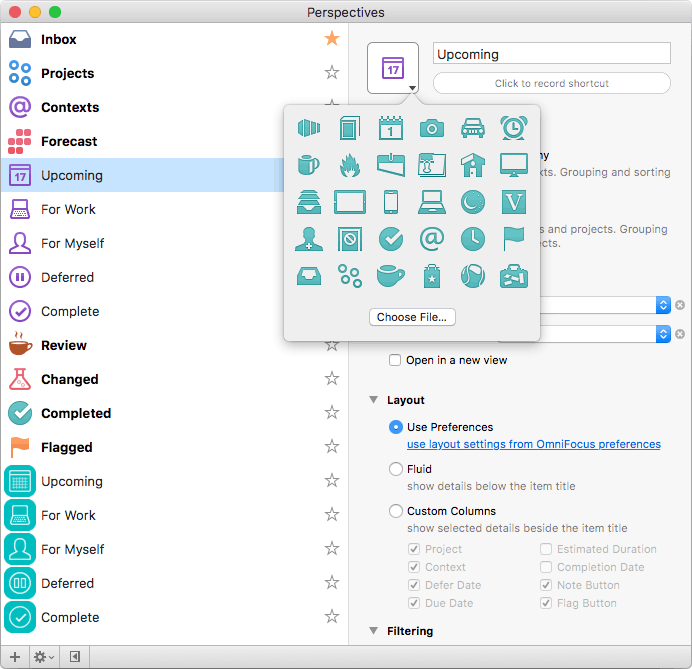Screen dimensions: 692x669
Task: Pick the desktop monitor icon
Action: pyautogui.click(x=514, y=165)
